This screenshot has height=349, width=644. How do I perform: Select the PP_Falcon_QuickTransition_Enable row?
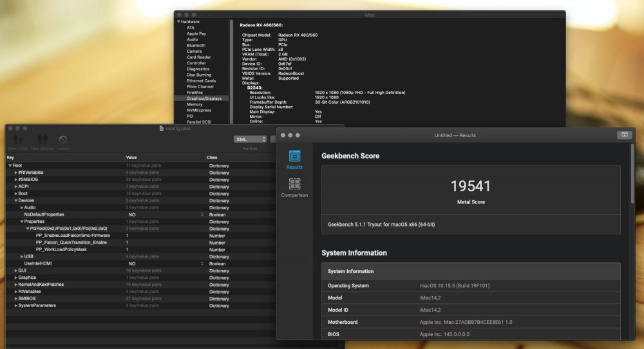tap(141, 243)
